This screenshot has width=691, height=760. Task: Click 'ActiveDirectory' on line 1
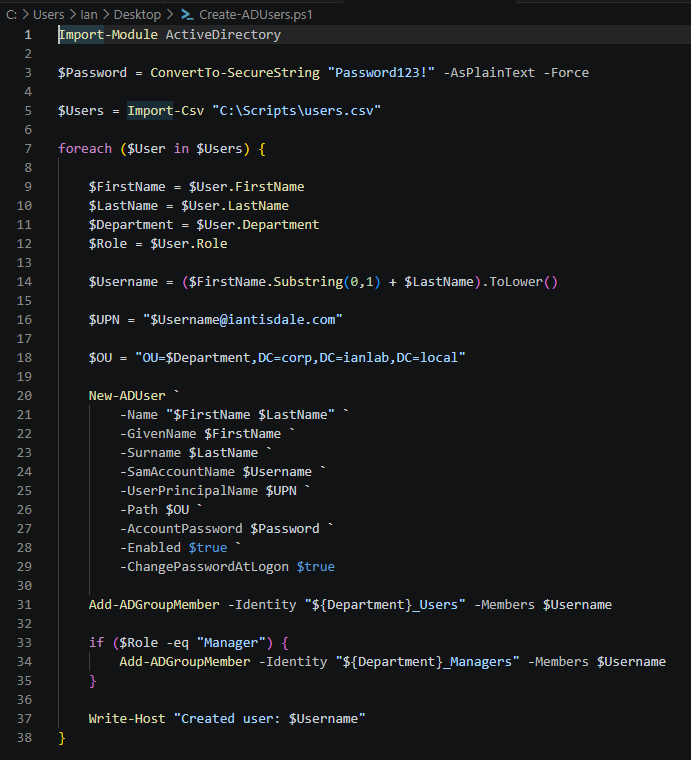[x=223, y=35]
